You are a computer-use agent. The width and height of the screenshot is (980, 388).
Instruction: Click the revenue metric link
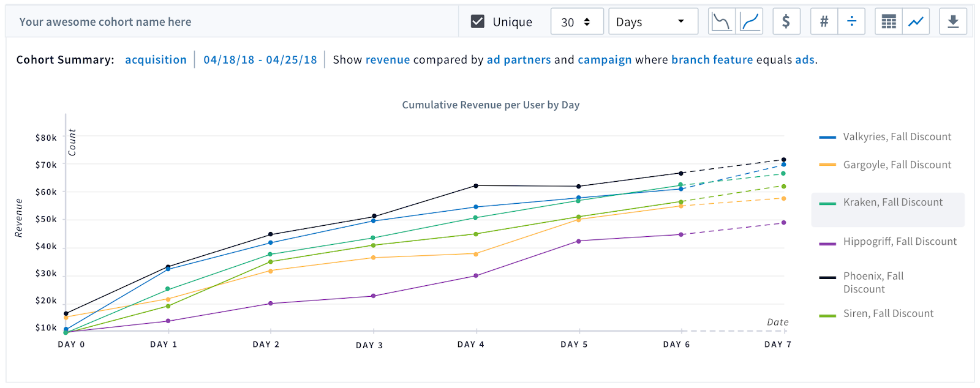pyautogui.click(x=388, y=60)
